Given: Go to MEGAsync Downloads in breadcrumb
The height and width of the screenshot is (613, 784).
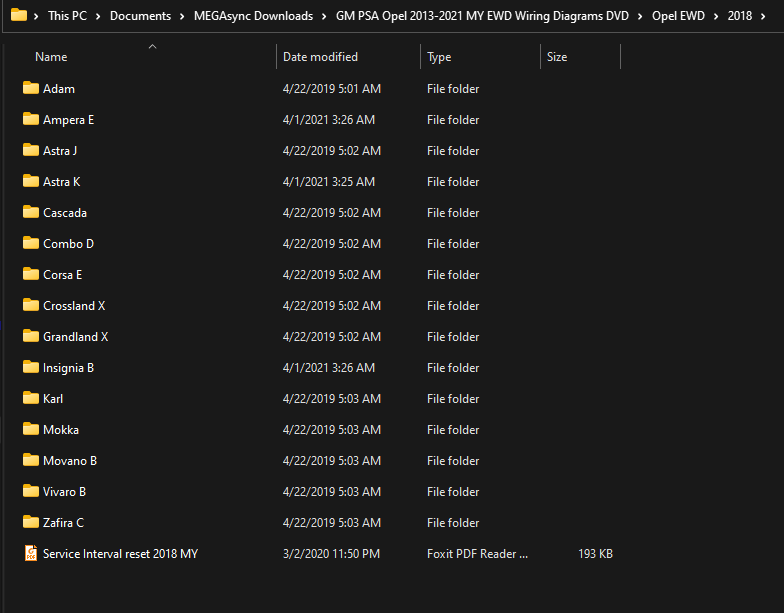Looking at the screenshot, I should 254,16.
